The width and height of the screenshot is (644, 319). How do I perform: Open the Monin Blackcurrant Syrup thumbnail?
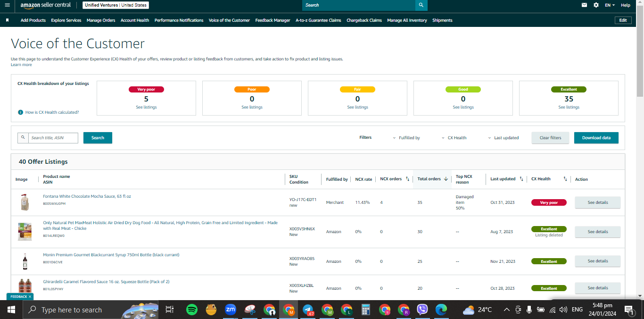click(25, 261)
